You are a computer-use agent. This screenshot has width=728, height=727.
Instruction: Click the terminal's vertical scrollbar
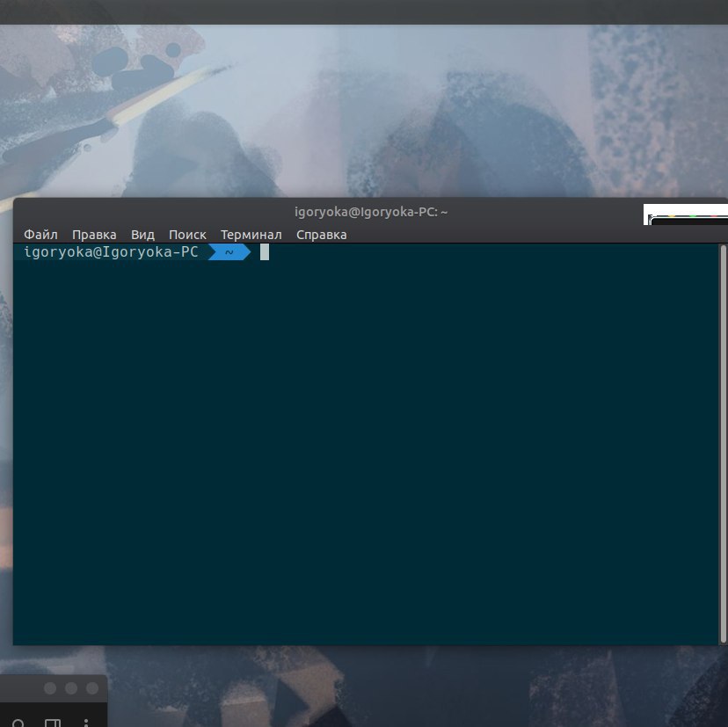point(723,443)
